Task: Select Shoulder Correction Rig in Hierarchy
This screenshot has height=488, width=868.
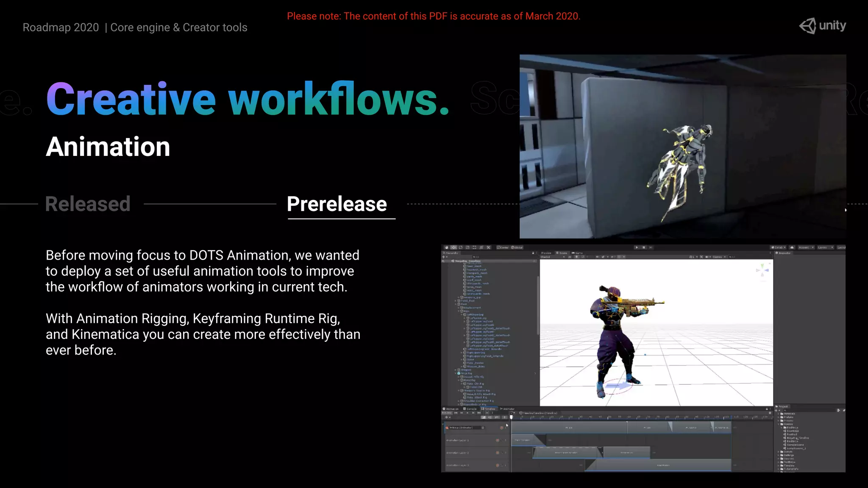Action: click(x=476, y=401)
